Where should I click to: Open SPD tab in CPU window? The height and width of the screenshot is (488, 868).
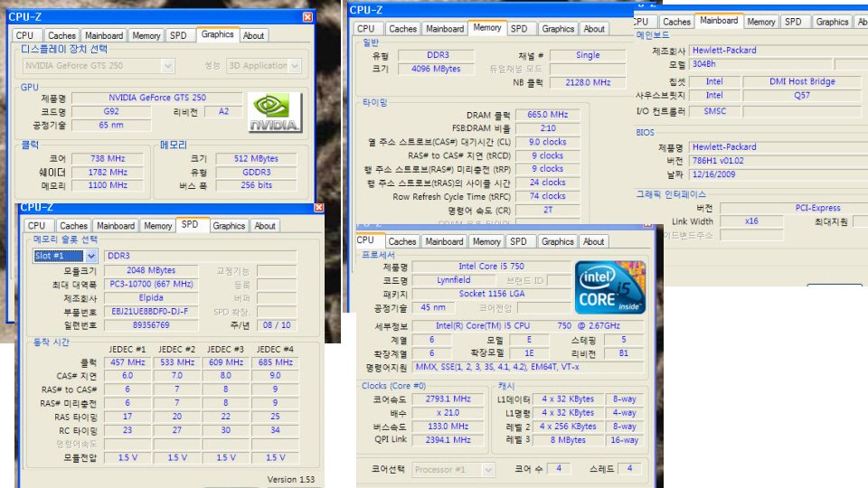click(x=519, y=242)
